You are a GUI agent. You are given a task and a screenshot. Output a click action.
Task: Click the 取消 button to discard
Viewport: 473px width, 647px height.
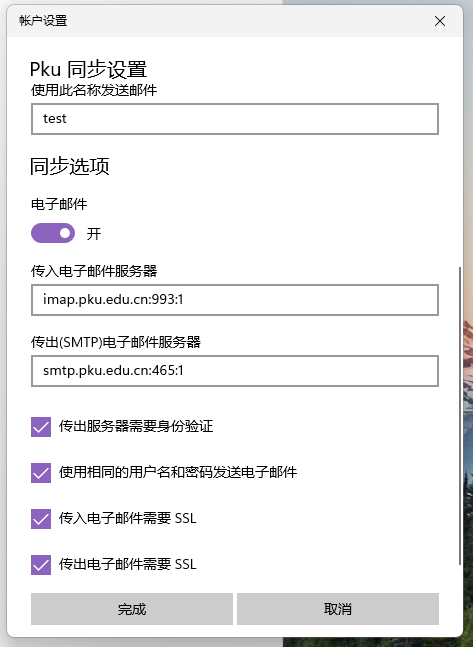tap(338, 609)
